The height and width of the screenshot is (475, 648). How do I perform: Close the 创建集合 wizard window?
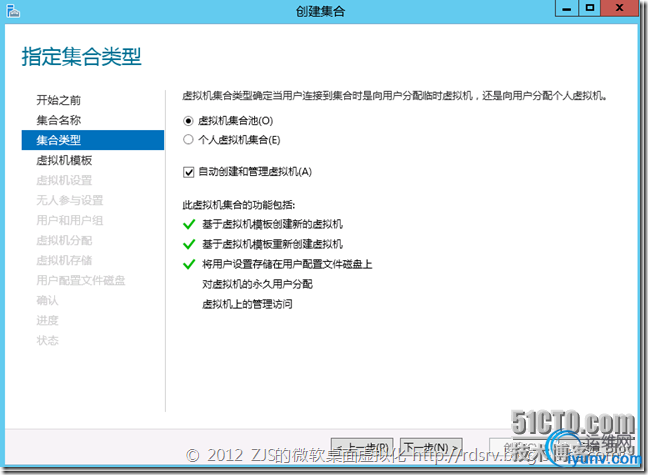point(619,8)
